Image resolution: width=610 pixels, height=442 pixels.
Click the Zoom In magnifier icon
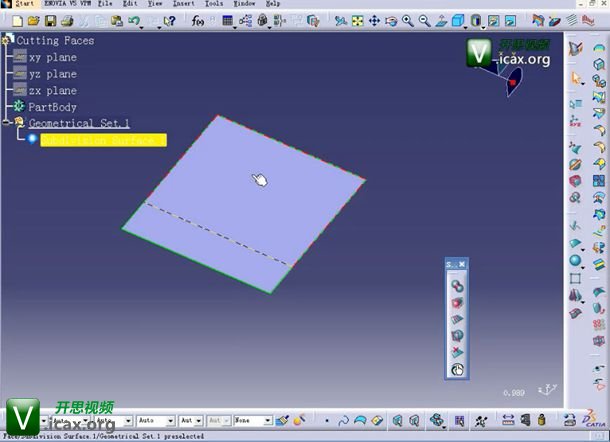[408, 20]
